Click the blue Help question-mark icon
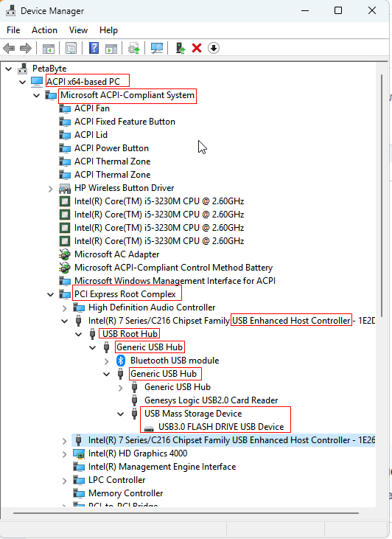This screenshot has height=539, width=392. click(x=94, y=48)
